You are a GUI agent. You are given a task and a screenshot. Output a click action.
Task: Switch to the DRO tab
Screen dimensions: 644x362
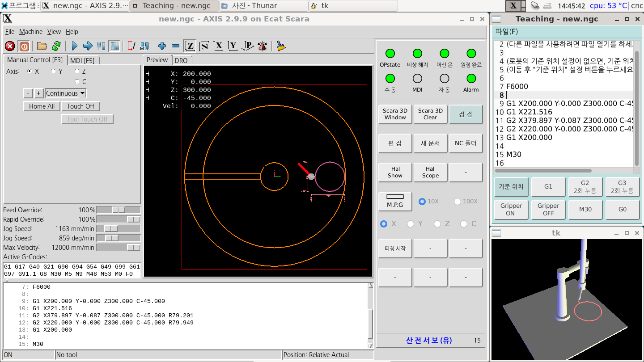click(x=181, y=60)
